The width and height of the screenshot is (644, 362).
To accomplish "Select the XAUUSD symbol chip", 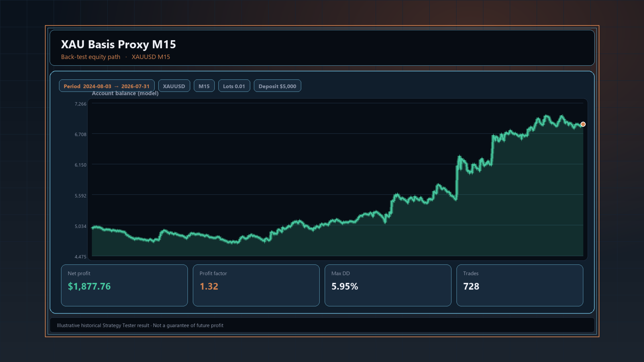I will point(174,86).
